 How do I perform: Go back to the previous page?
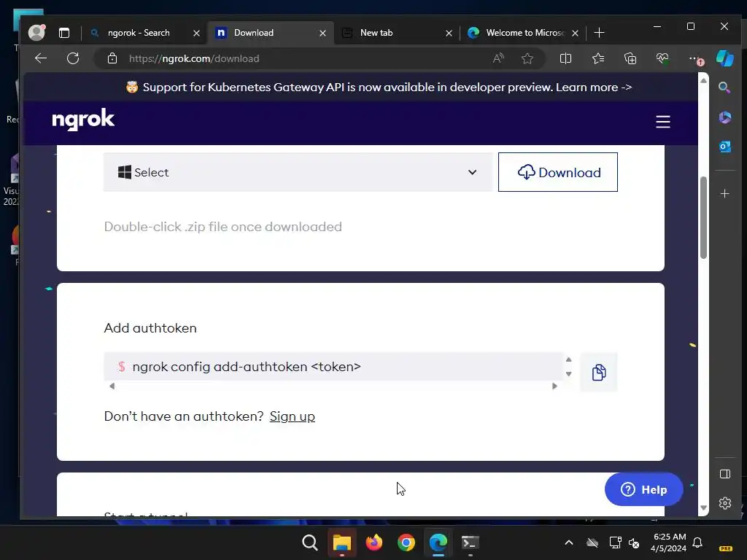[41, 58]
